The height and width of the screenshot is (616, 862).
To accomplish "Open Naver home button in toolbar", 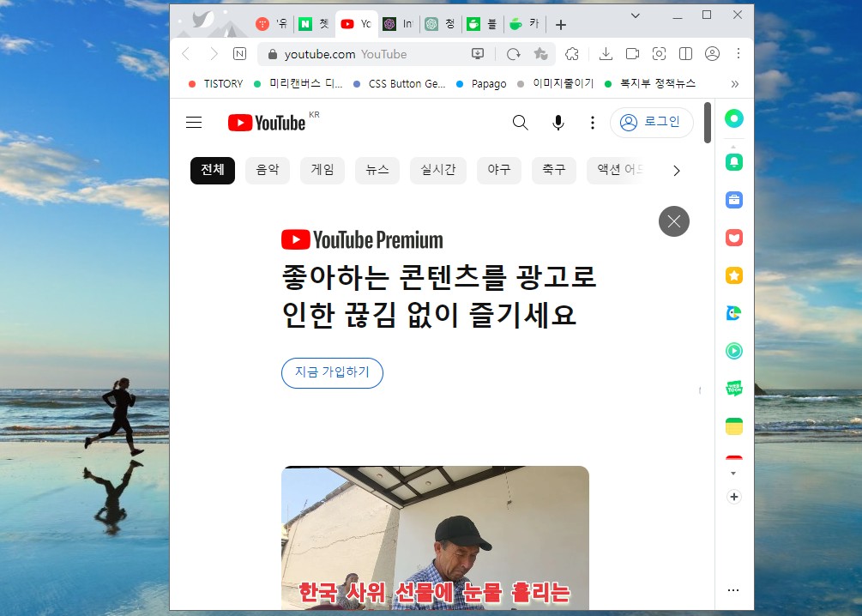I will point(239,54).
